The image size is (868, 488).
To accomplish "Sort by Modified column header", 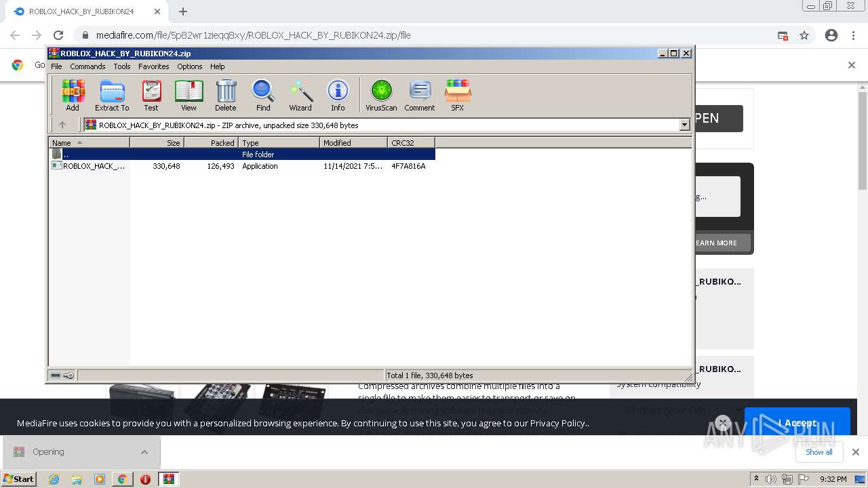I will point(353,142).
